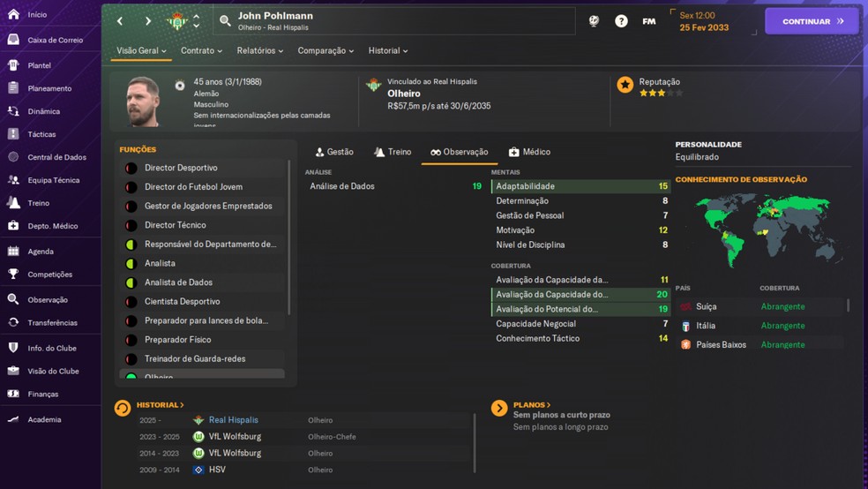Go to Competições trophy icon
Image resolution: width=868 pixels, height=489 pixels.
[x=13, y=275]
